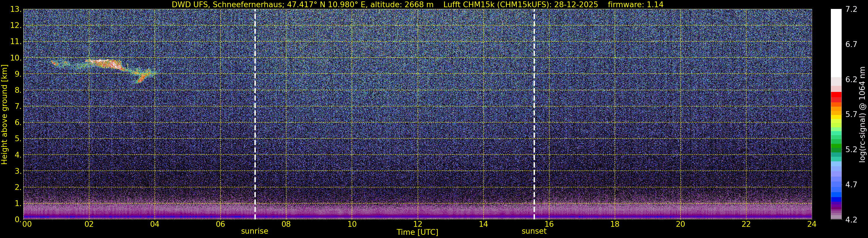Click the time axis tick label '06'
The image size is (868, 238).
coord(220,224)
